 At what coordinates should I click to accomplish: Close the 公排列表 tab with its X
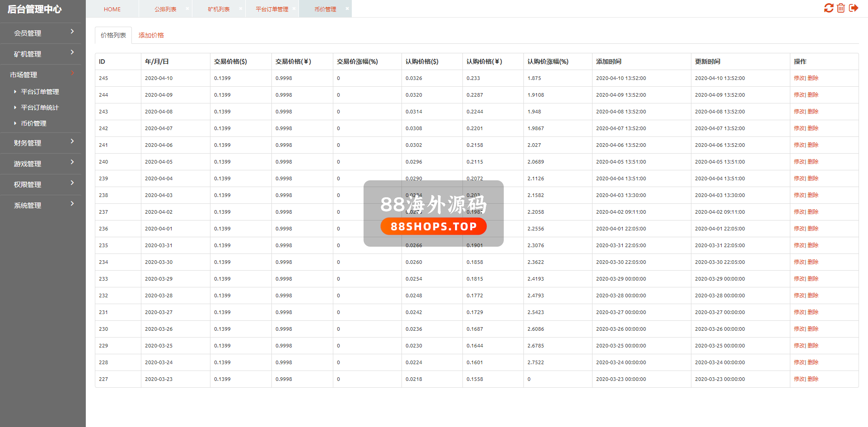187,9
